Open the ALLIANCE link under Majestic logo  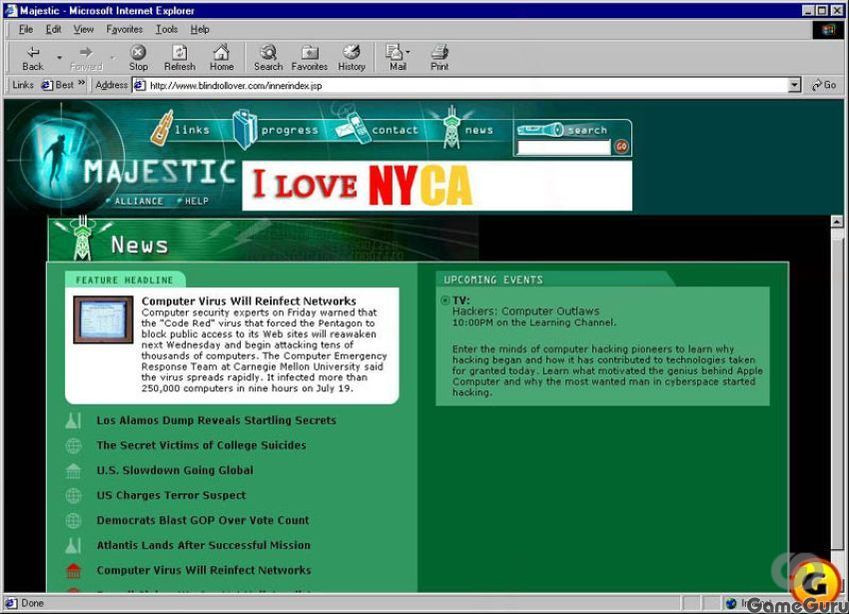(139, 201)
